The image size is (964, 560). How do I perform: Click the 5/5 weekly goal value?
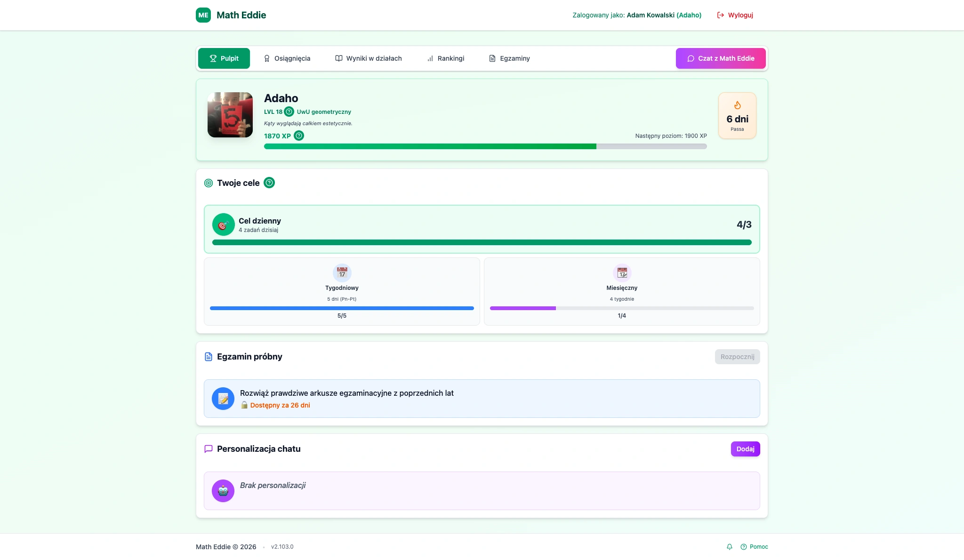tap(342, 316)
